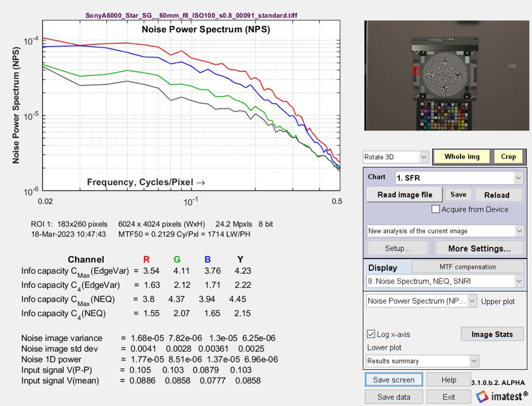
Task: Click the Save button beside Read image file
Action: (x=458, y=195)
